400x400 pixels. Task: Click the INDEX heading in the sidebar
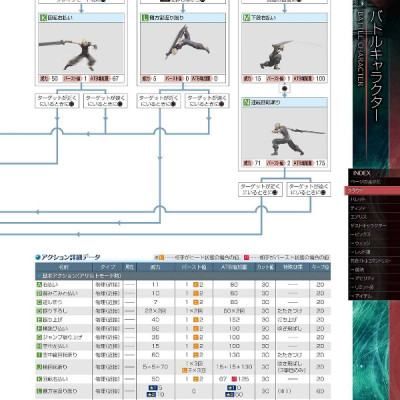click(x=362, y=173)
